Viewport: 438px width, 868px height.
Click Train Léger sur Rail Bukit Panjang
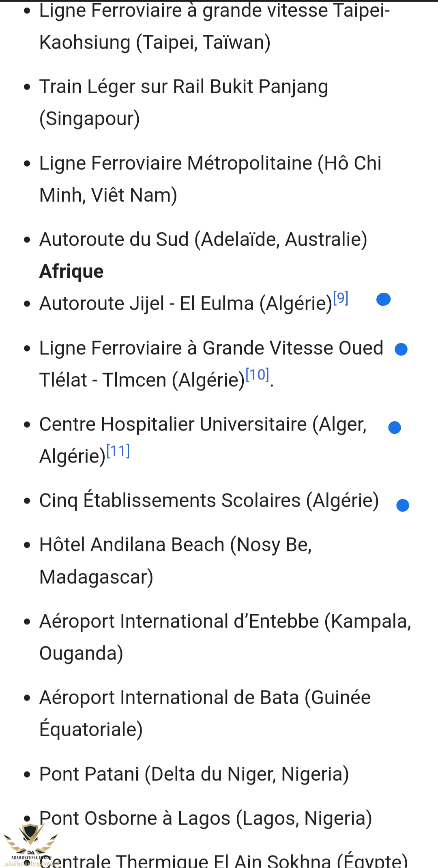pyautogui.click(x=184, y=103)
